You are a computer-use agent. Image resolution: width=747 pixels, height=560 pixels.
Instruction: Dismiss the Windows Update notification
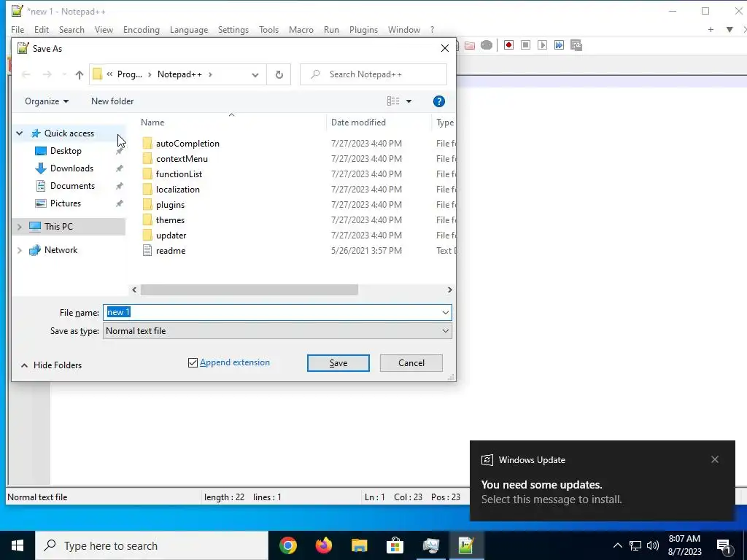pos(715,459)
